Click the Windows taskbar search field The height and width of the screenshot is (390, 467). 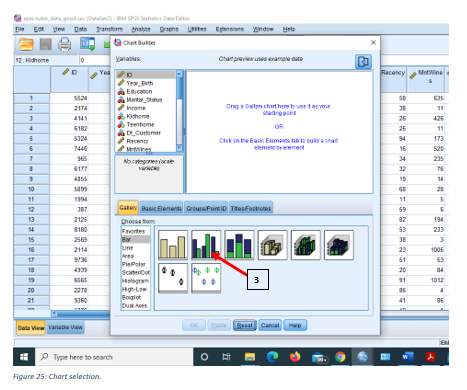pyautogui.click(x=114, y=357)
